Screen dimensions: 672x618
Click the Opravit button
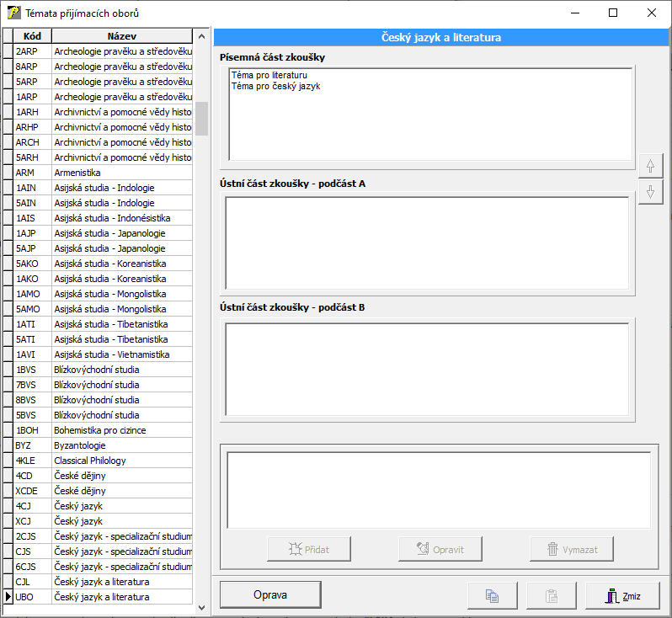(440, 549)
